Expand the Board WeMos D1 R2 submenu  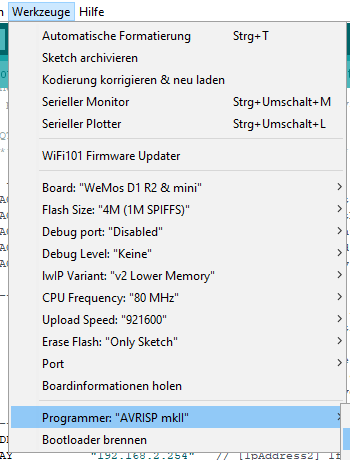coord(177,188)
